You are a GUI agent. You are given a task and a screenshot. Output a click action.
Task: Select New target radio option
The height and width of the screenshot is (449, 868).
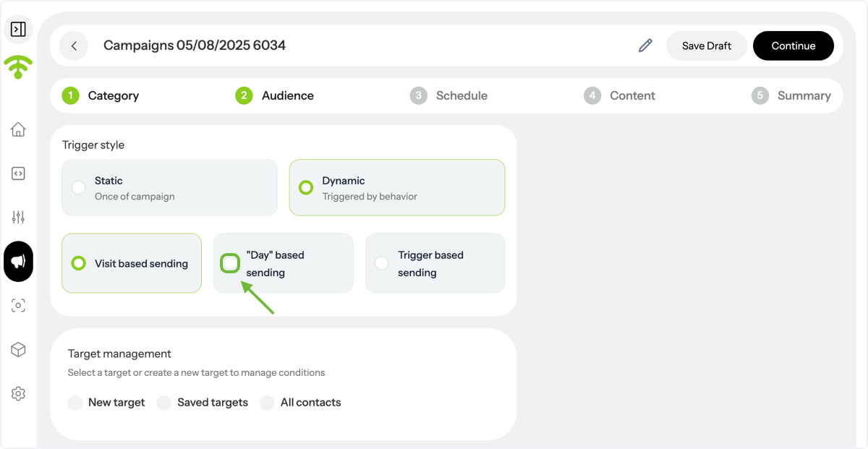click(x=75, y=403)
